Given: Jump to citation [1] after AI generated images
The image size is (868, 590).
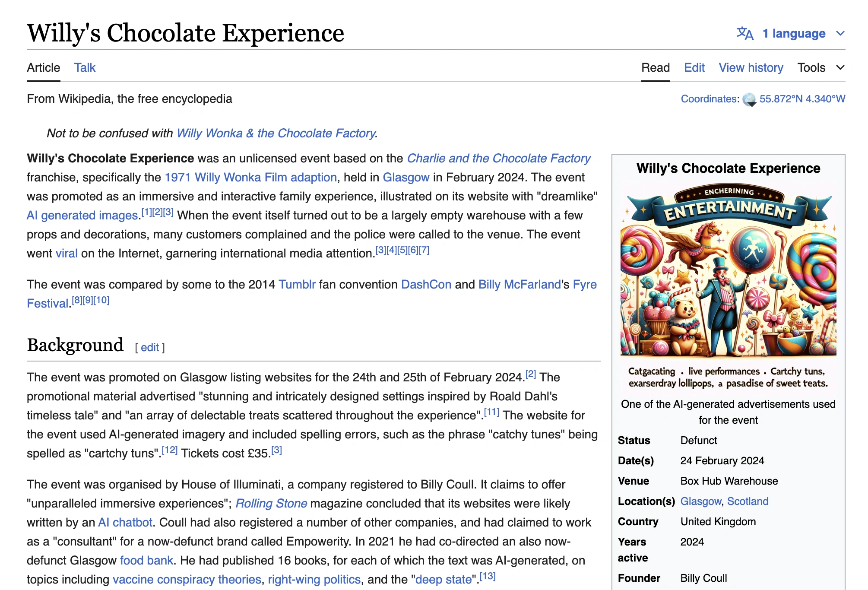Looking at the screenshot, I should pos(147,212).
